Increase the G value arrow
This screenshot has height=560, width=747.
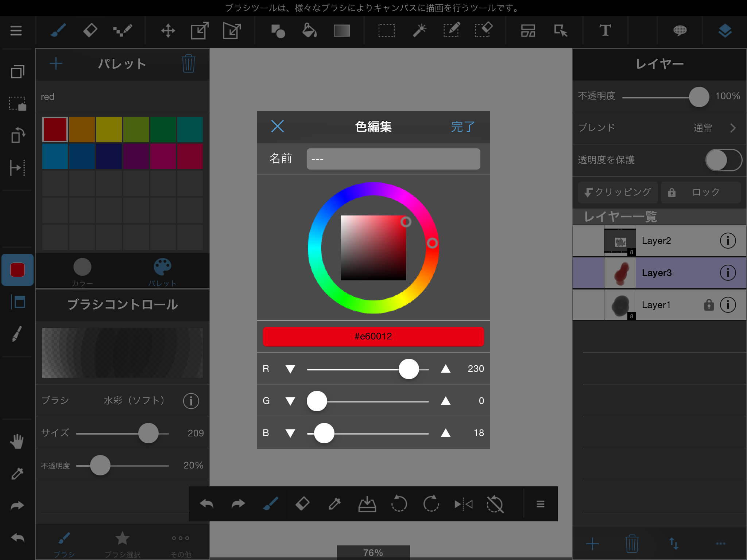pyautogui.click(x=445, y=401)
